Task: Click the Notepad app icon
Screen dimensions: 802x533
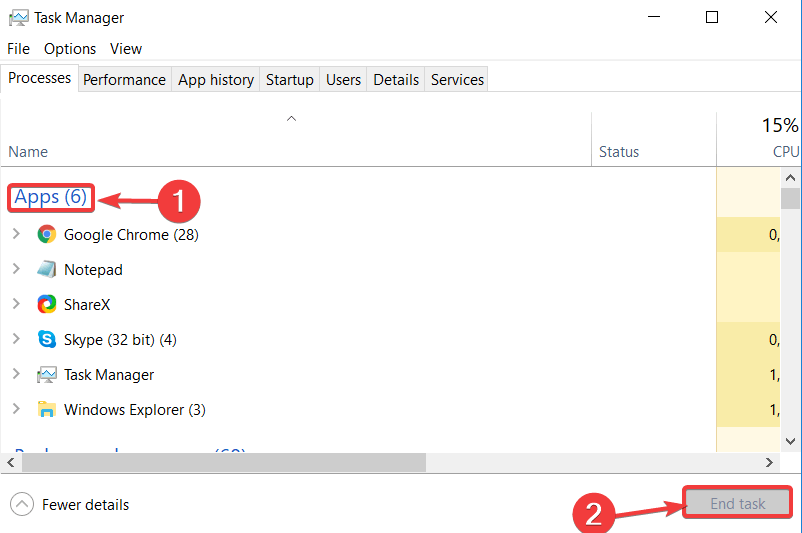Action: 47,269
